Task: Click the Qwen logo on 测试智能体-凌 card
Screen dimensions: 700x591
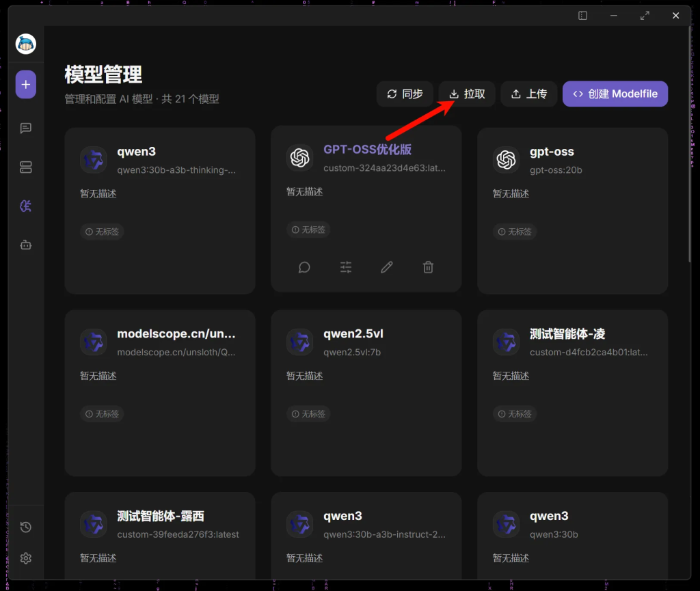Action: pyautogui.click(x=507, y=342)
